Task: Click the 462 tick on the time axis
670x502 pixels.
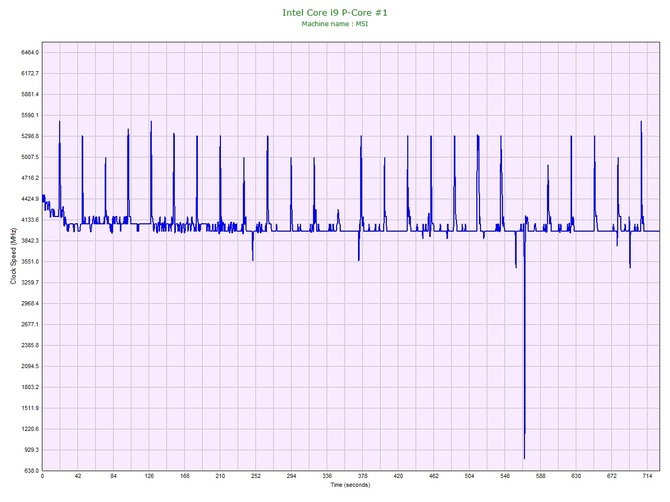Action: 434,476
